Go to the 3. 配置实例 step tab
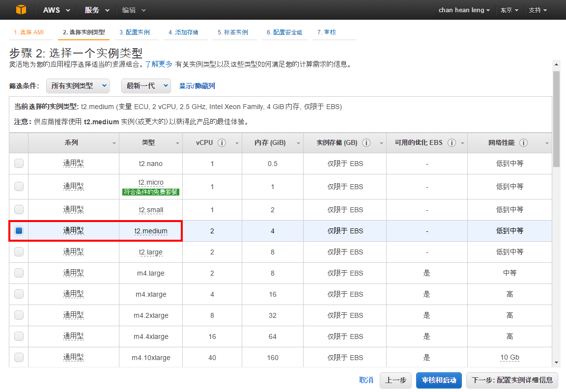566x392 pixels. point(134,32)
